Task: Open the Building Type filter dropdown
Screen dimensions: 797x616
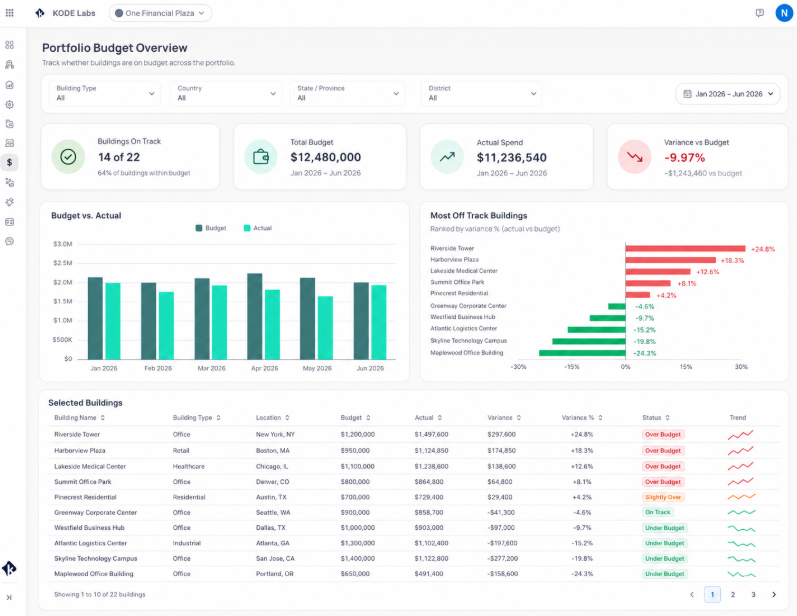Action: coord(105,94)
